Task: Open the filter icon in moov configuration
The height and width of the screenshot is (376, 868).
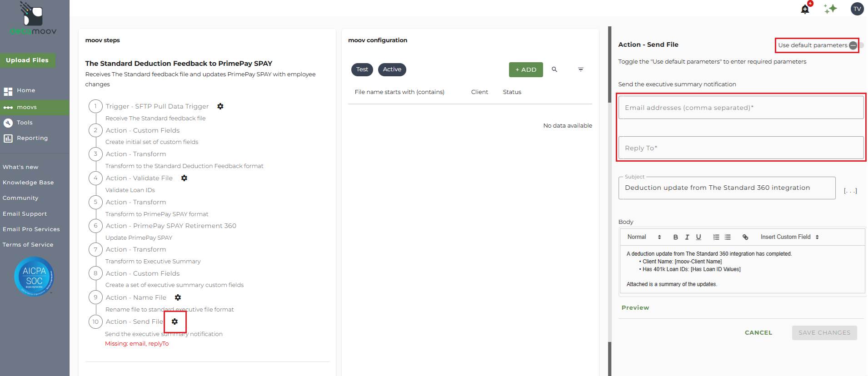Action: click(581, 69)
